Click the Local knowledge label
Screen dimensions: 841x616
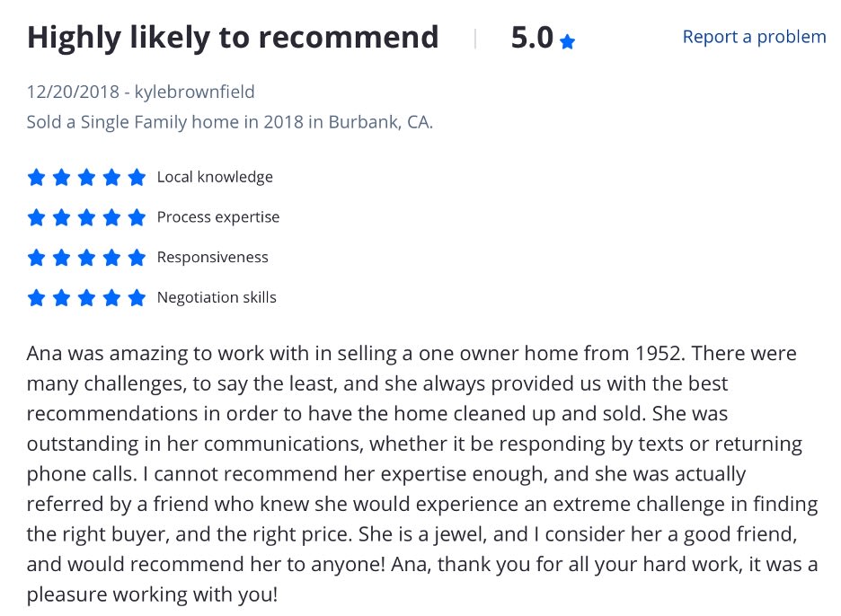point(215,177)
